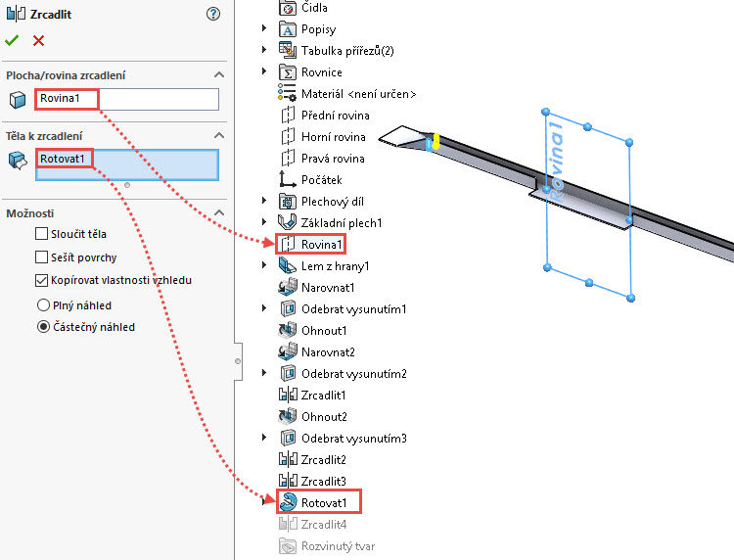This screenshot has width=734, height=560.
Task: Click the panel collapse handle on splitter
Action: point(238,361)
